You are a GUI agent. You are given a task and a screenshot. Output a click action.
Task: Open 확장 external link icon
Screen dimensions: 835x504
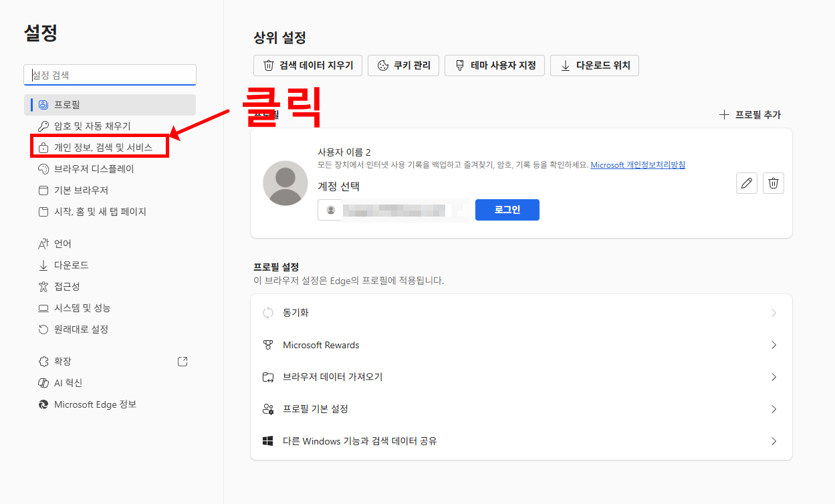click(183, 362)
